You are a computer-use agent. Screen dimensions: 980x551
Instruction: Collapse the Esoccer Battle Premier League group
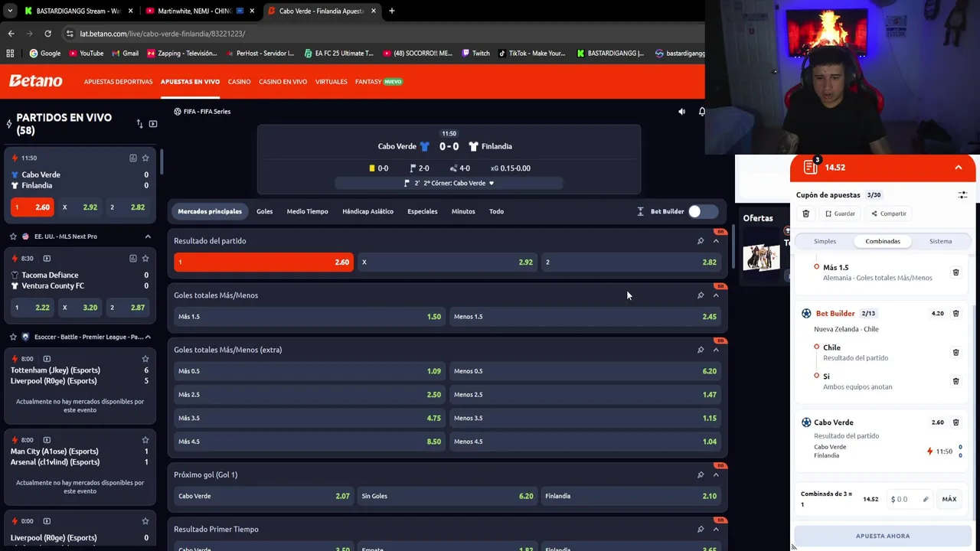click(148, 337)
